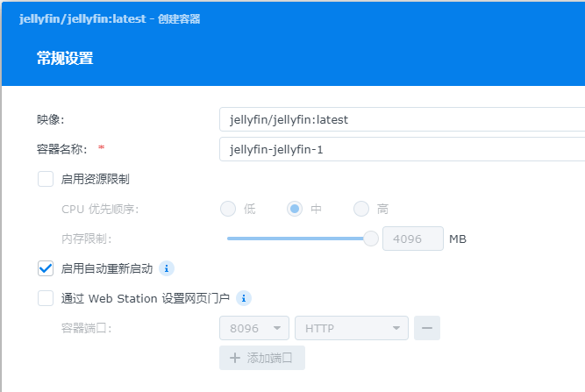Open info tooltip for 启用自动重新启动

pos(167,268)
